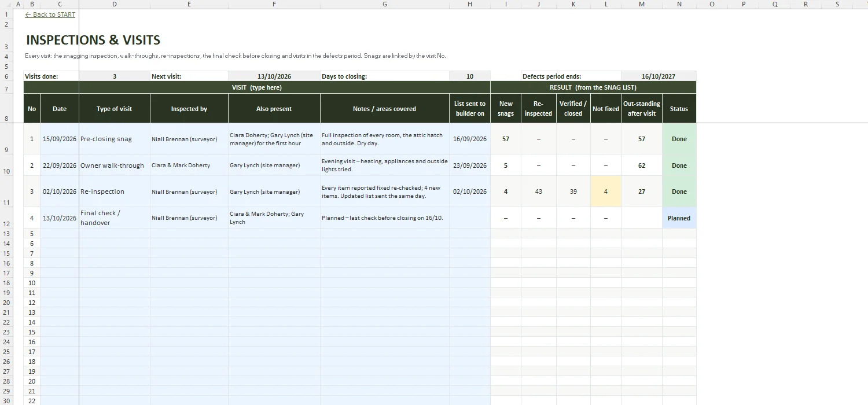Select the Next visit date 13/10/2026

274,76
